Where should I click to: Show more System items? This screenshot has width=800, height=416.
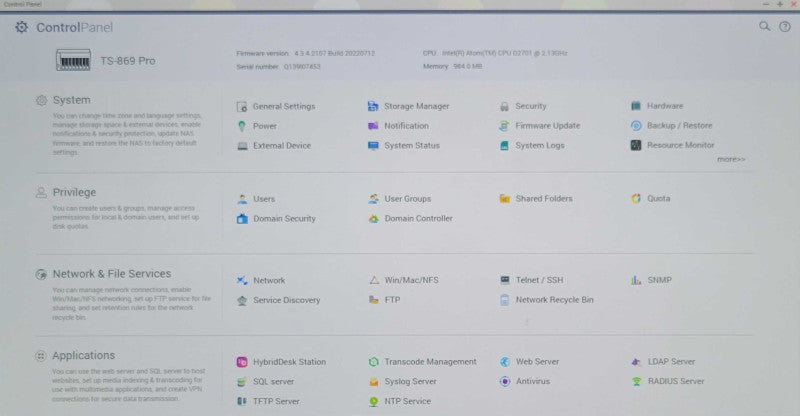pyautogui.click(x=731, y=159)
